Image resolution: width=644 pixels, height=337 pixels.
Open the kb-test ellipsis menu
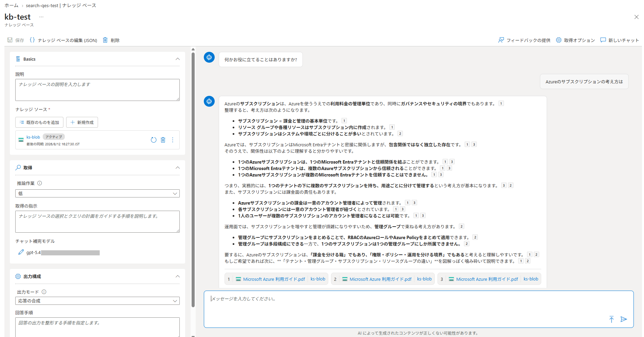coord(41,17)
